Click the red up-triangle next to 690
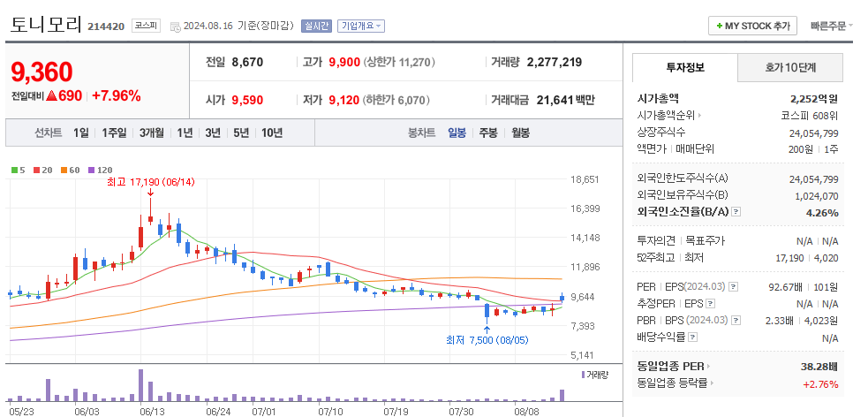Screen dimensions: 868x417 pos(52,95)
